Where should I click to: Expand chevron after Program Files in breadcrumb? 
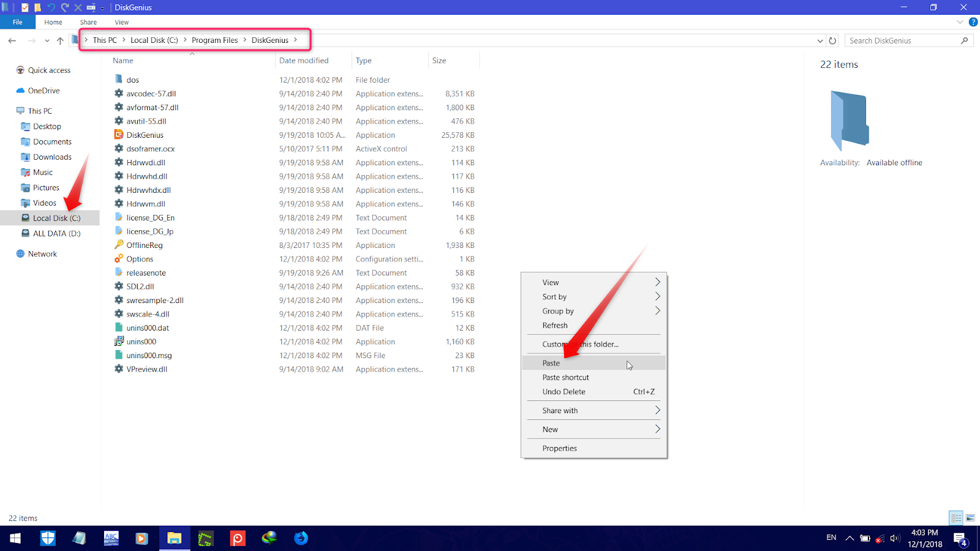[x=245, y=40]
